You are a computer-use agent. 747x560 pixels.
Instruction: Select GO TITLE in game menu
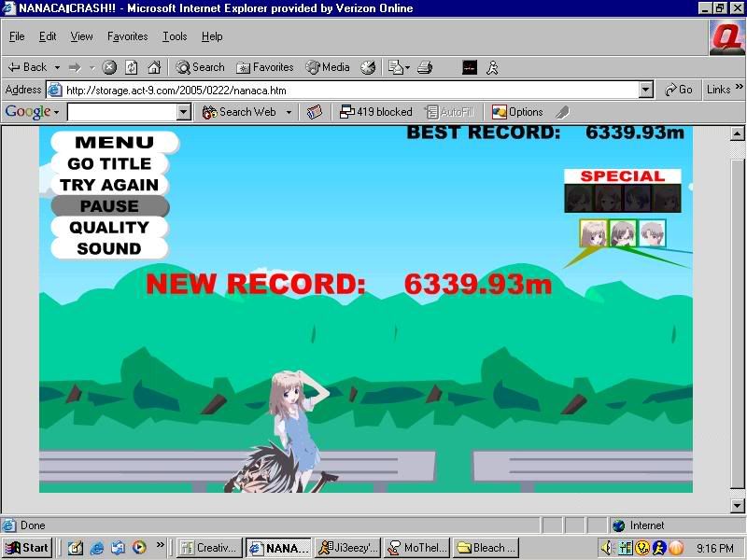point(109,164)
